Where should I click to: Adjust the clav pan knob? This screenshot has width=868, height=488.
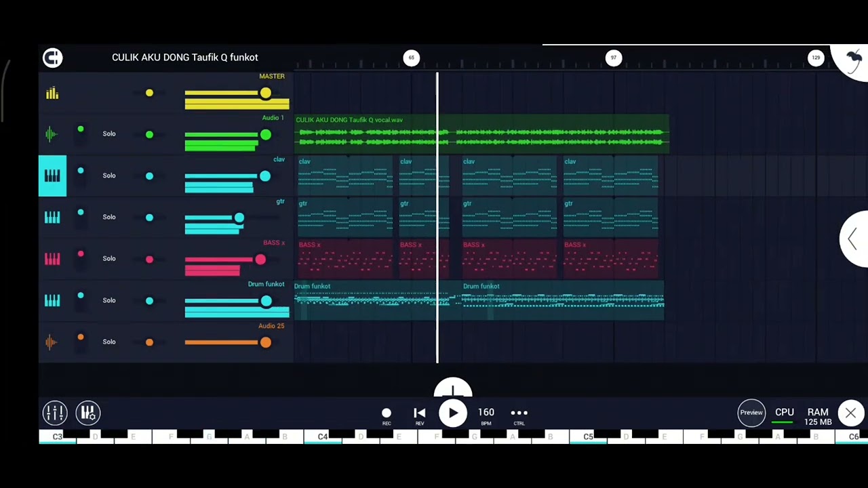pos(149,176)
